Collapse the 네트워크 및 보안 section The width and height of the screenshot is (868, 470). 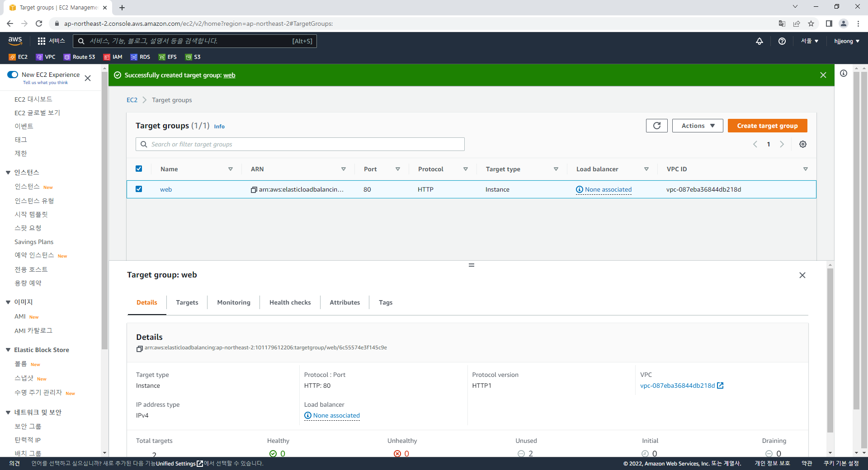point(8,413)
